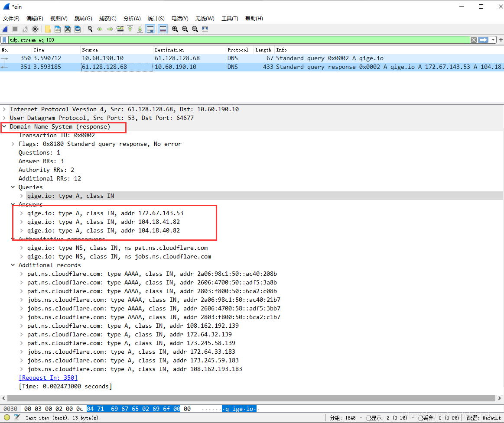Viewport: 504px width, 423px height.
Task: Restart the current capture
Action: pos(25,29)
